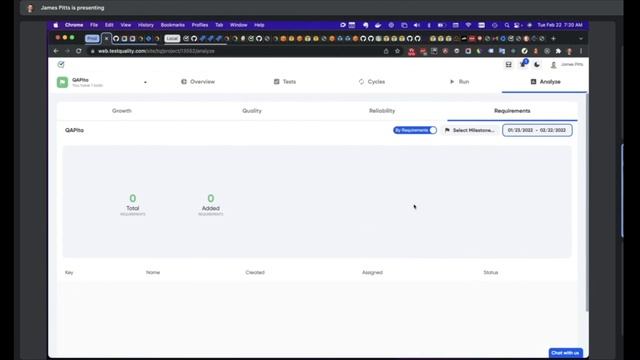Viewport: 640px width, 360px height.
Task: Click the browser Back arrow
Action: pos(56,51)
